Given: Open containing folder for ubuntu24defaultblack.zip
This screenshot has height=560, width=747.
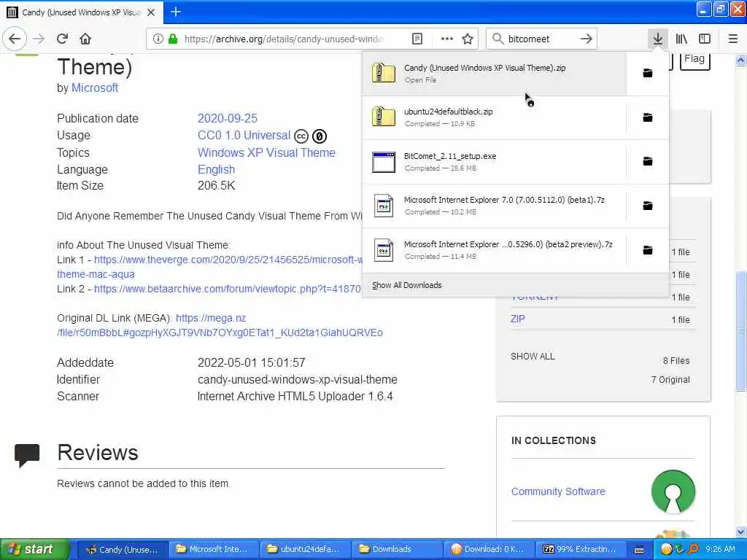Looking at the screenshot, I should pyautogui.click(x=648, y=117).
